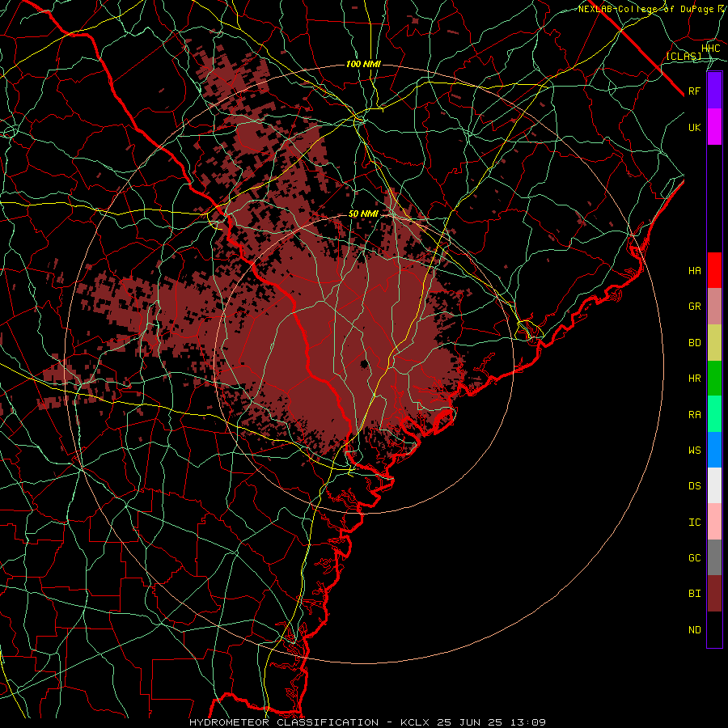Click the RA legend label
728x728 pixels.
click(695, 415)
